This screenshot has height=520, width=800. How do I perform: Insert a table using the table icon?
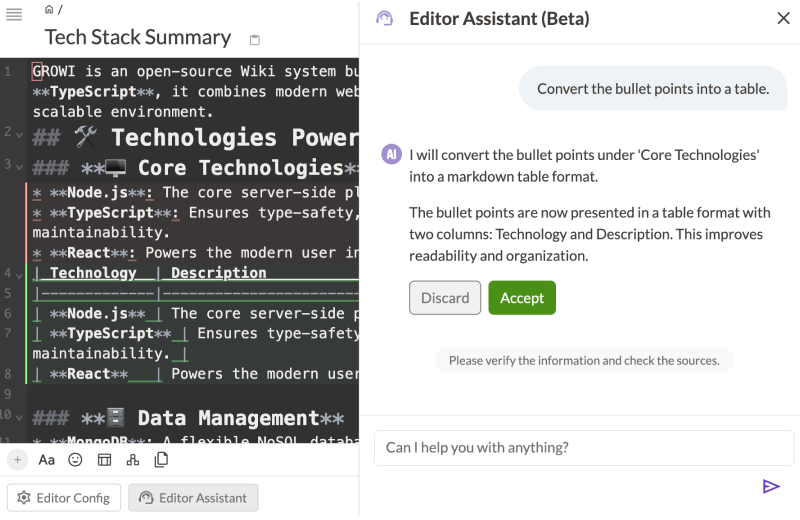point(104,460)
